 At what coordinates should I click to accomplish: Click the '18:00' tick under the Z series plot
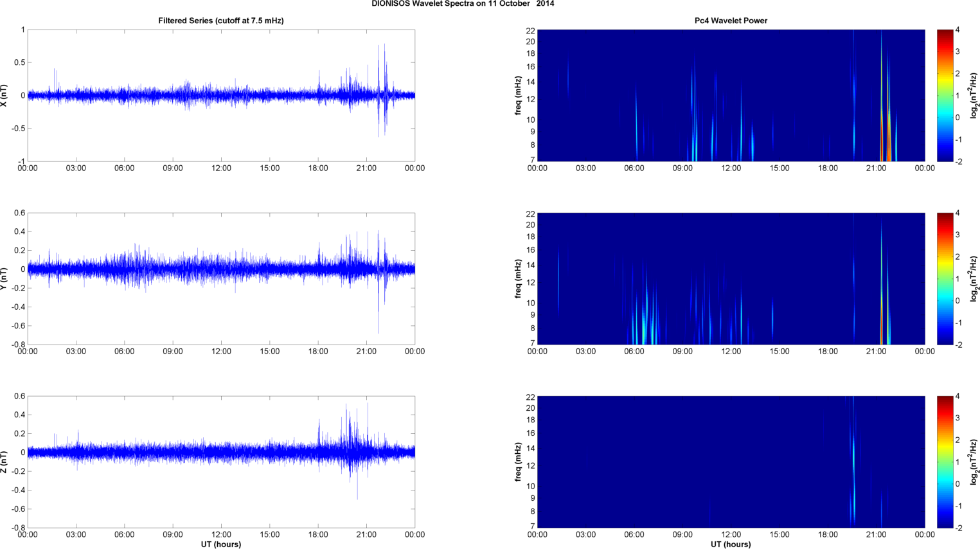pyautogui.click(x=318, y=535)
